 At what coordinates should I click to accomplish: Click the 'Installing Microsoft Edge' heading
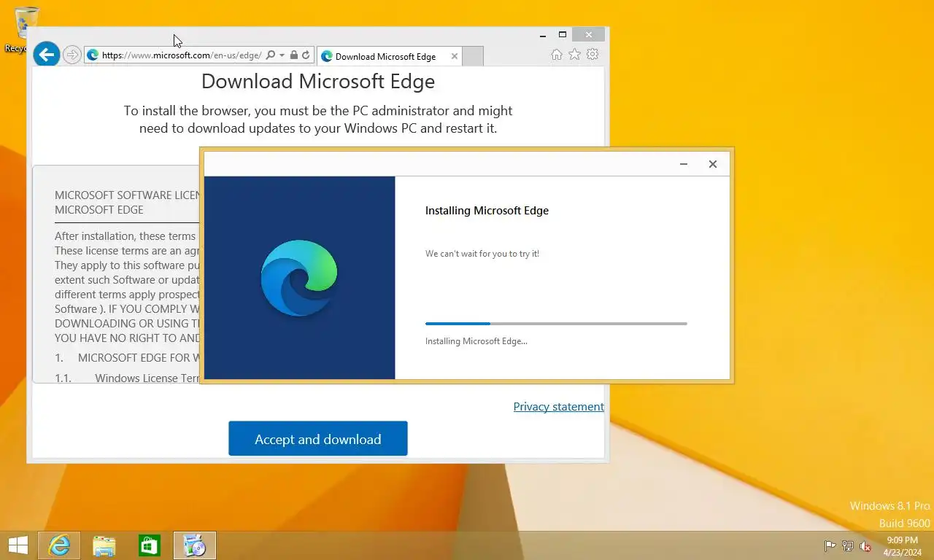(x=487, y=211)
